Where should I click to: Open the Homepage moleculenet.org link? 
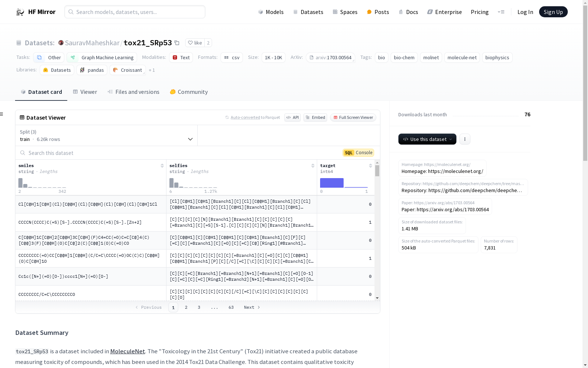coord(442,168)
